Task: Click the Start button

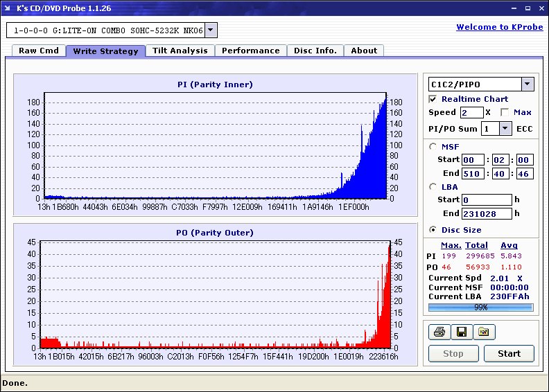Action: 509,353
